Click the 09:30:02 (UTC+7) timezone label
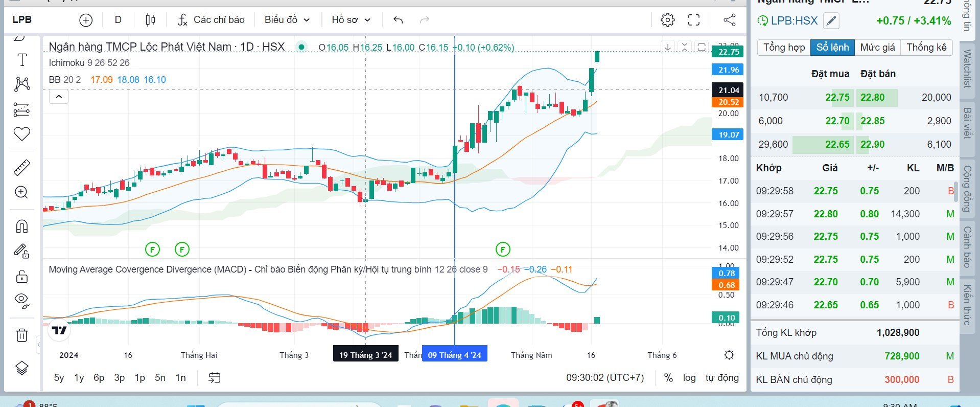This screenshot has width=980, height=407. pos(605,378)
